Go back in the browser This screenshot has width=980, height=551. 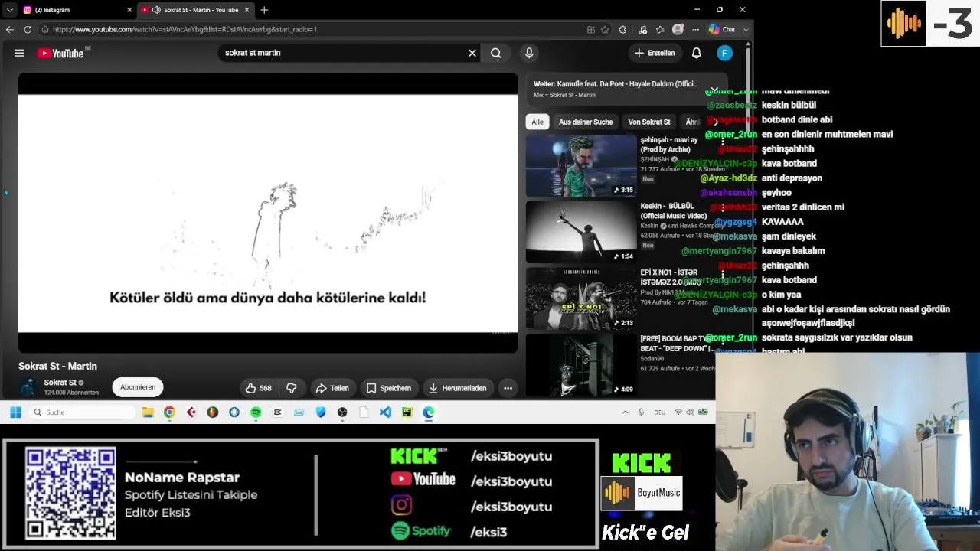point(10,29)
